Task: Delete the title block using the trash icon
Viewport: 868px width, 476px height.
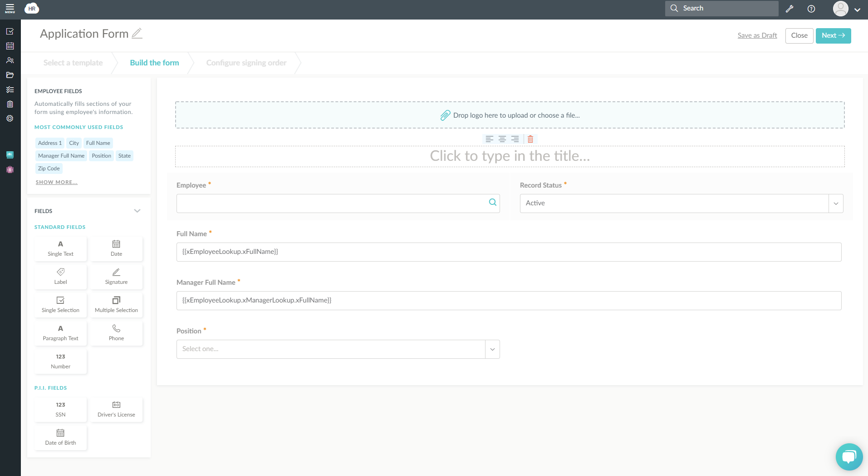Action: [530, 139]
